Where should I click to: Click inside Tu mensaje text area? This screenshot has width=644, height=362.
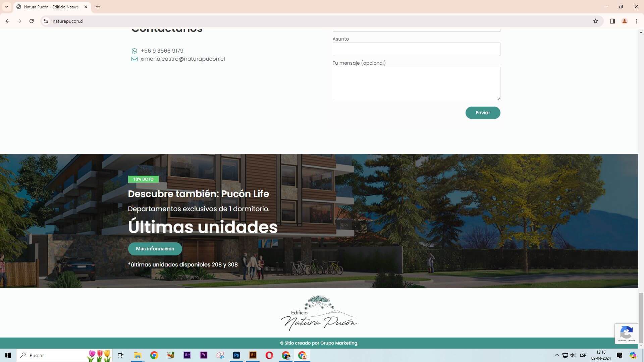coord(416,83)
